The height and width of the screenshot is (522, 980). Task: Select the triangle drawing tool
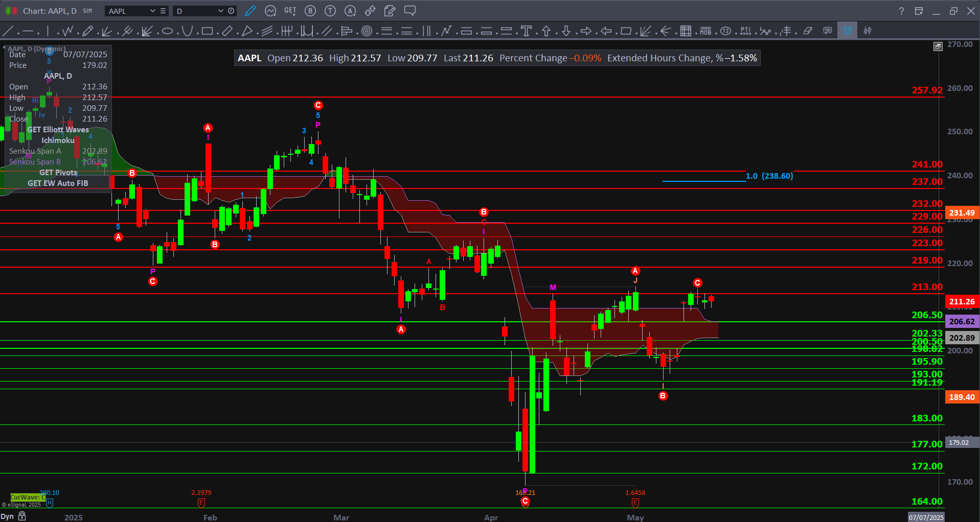pos(247,31)
